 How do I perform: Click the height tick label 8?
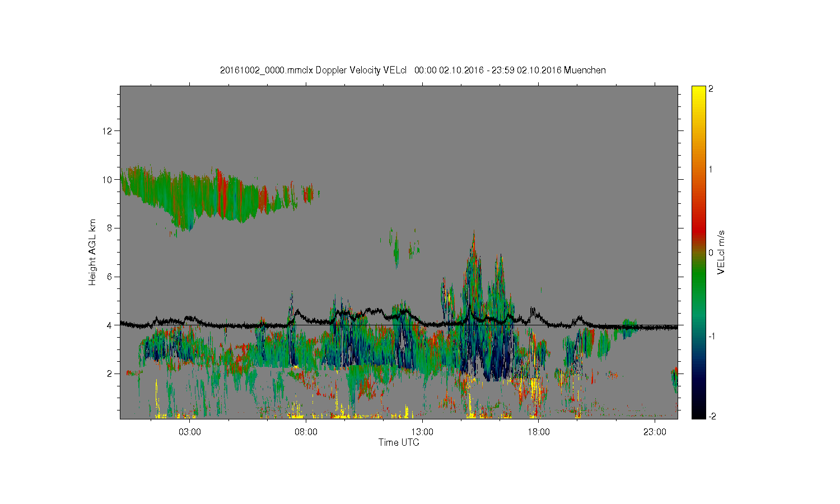111,228
